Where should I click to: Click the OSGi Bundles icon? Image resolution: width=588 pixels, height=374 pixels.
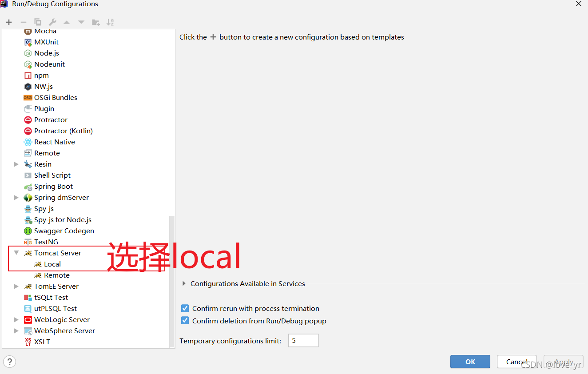pyautogui.click(x=28, y=98)
